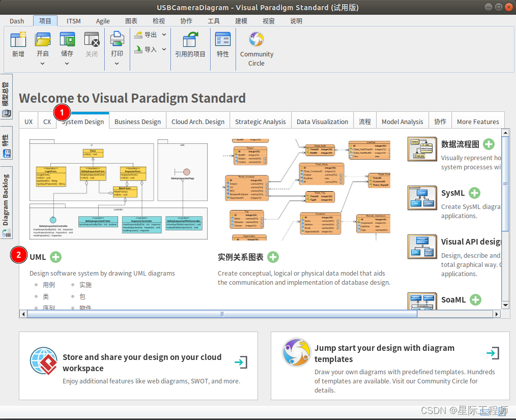Image resolution: width=516 pixels, height=420 pixels.
Task: Click the diagram templates Community Circle logo
Action: click(296, 352)
